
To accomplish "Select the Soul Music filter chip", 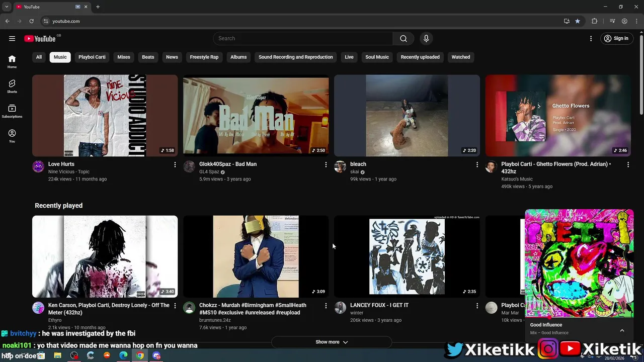I will [377, 57].
